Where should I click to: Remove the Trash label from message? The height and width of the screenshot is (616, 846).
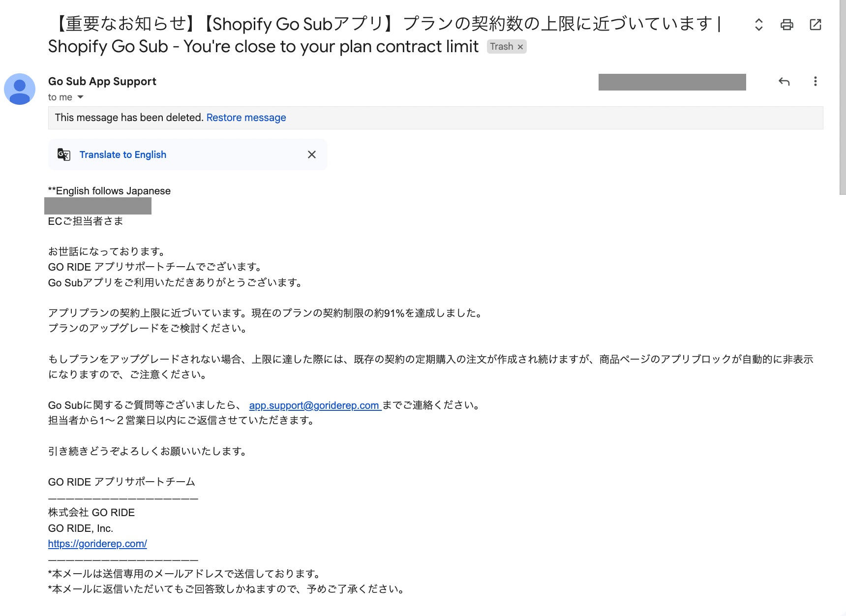(520, 47)
